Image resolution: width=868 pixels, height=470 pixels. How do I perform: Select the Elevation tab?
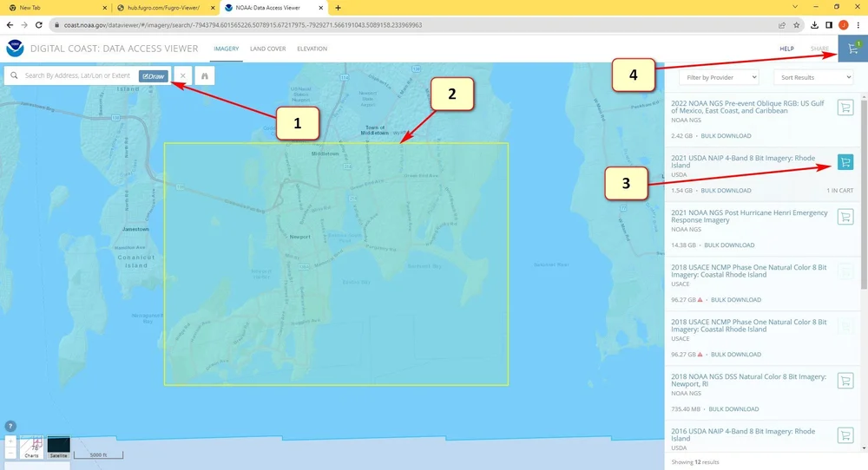tap(312, 49)
